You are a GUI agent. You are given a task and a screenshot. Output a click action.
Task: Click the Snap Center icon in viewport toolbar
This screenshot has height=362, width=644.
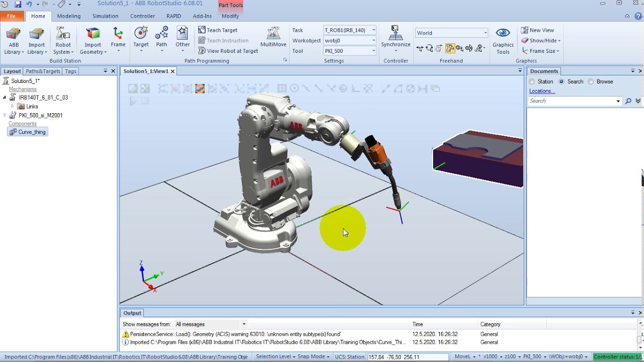tap(294, 88)
